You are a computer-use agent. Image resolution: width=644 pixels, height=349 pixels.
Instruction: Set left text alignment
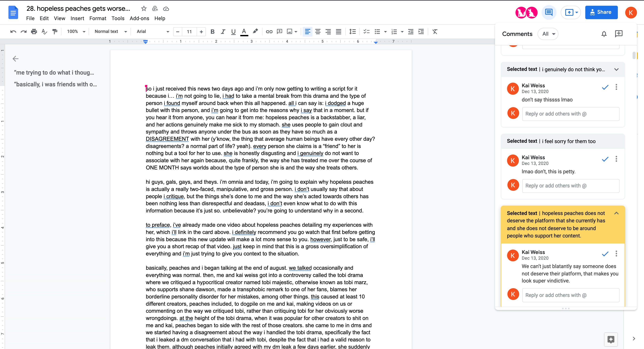[308, 32]
